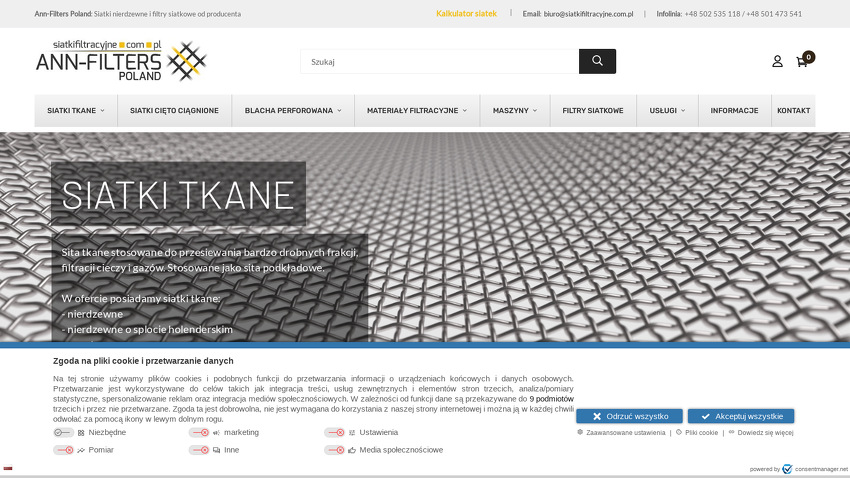Expand the Blacha perforowana menu
This screenshot has height=478, width=850.
click(x=293, y=111)
